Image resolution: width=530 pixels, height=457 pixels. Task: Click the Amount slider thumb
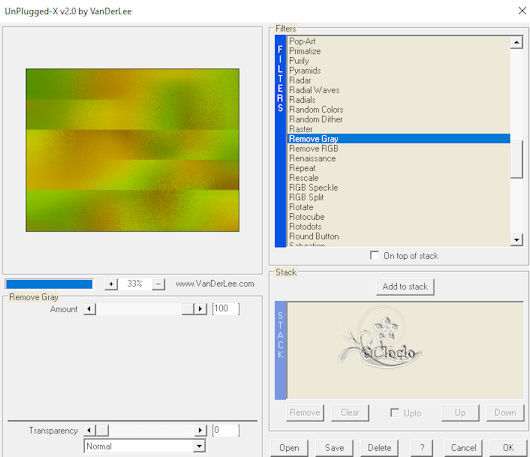[188, 309]
